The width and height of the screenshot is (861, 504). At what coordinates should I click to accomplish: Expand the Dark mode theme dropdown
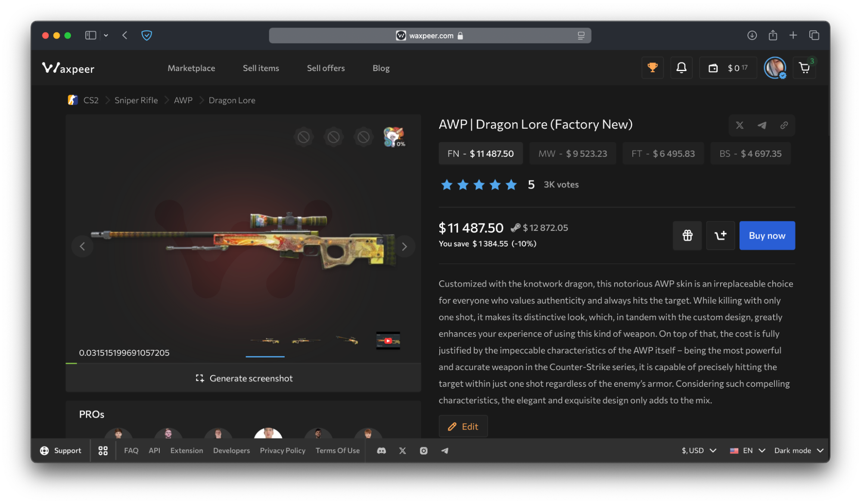tap(799, 451)
